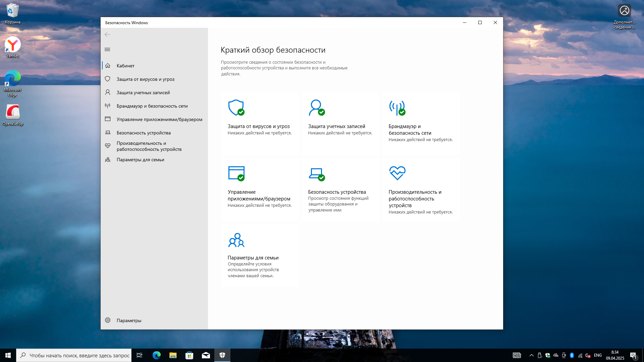Image resolution: width=644 pixels, height=362 pixels.
Task: Open the app and browser control window icon
Action: tap(236, 173)
